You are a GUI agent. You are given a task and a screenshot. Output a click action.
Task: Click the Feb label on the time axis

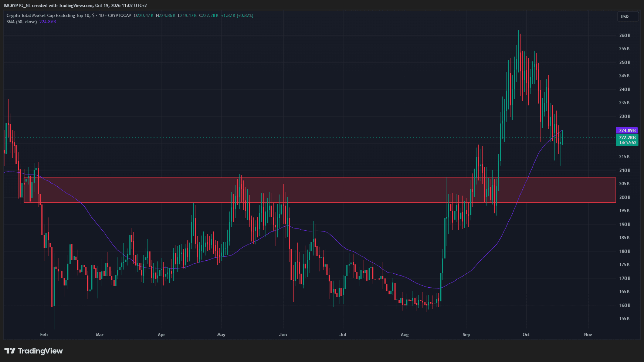tap(44, 335)
